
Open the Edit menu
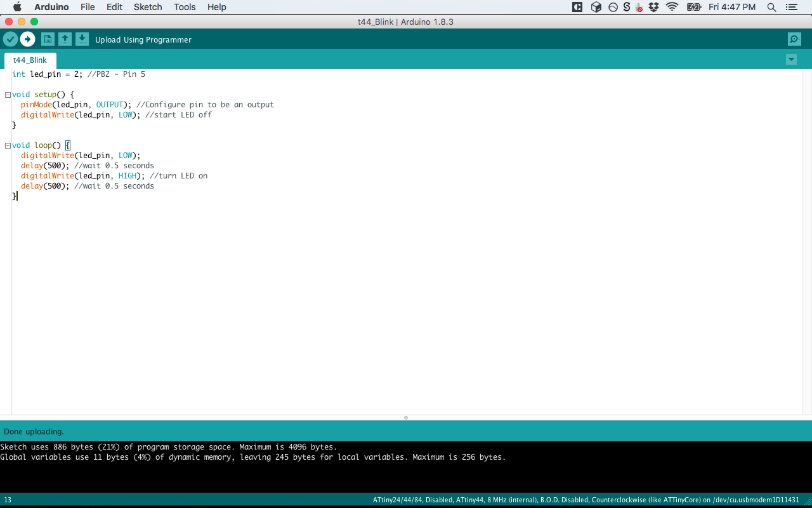pos(114,7)
